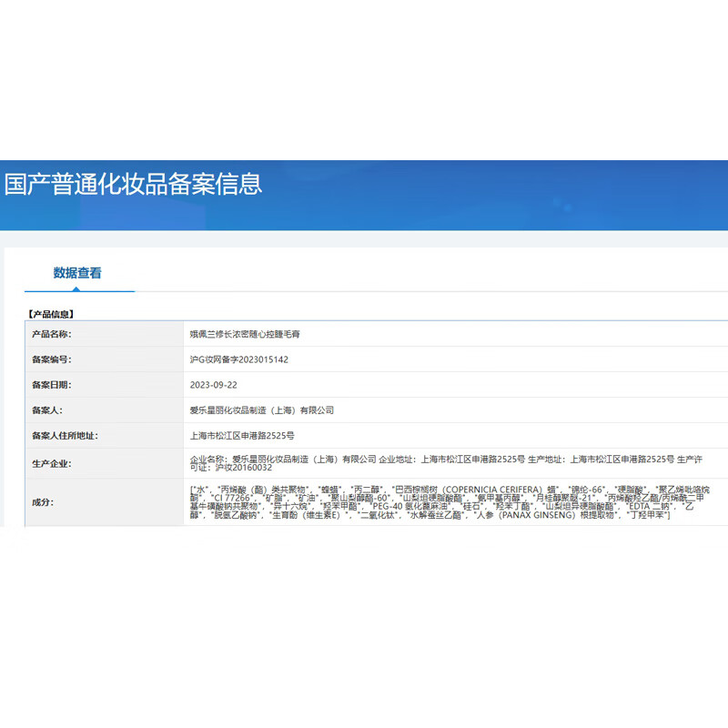Click the 备案人 row label

(x=46, y=410)
